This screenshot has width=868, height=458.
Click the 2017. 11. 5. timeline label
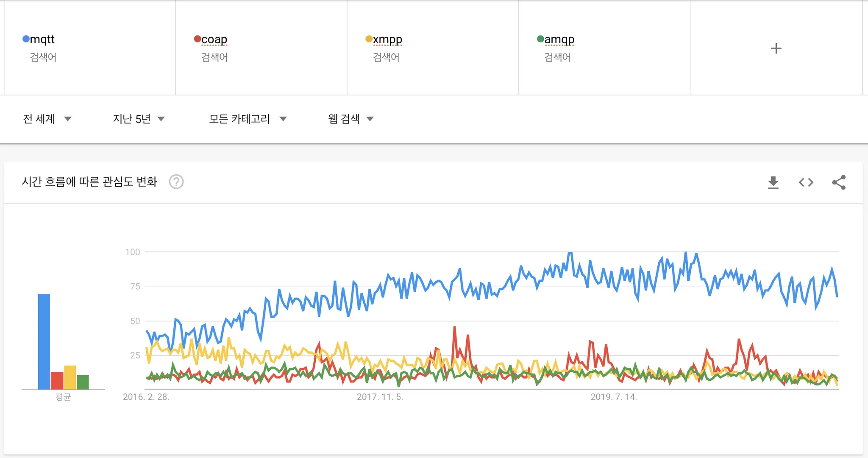click(380, 397)
